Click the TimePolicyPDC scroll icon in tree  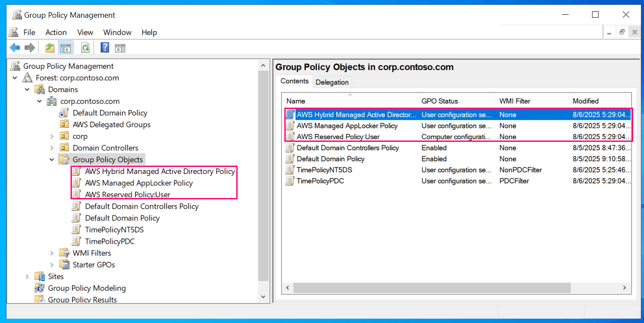pos(77,241)
